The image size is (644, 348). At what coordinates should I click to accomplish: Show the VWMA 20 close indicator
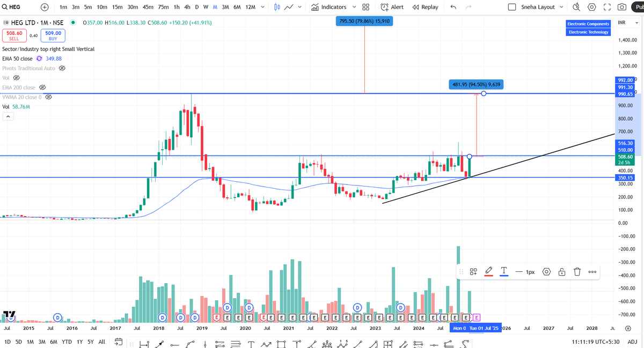point(48,97)
